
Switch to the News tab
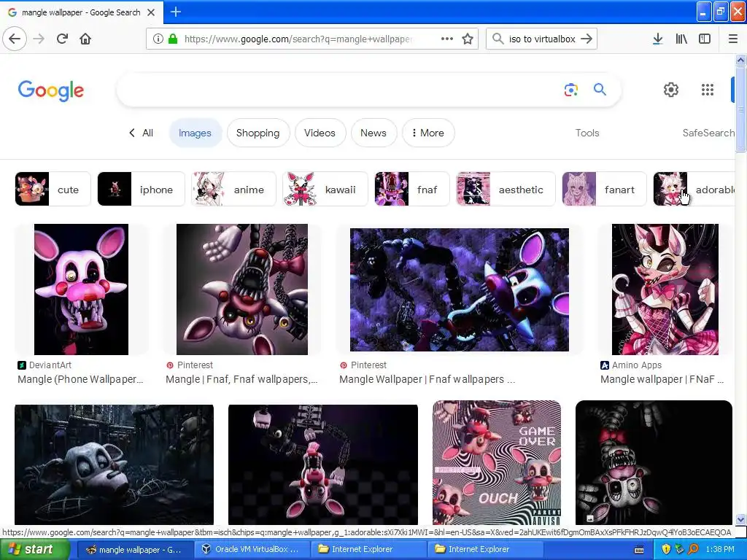(373, 133)
